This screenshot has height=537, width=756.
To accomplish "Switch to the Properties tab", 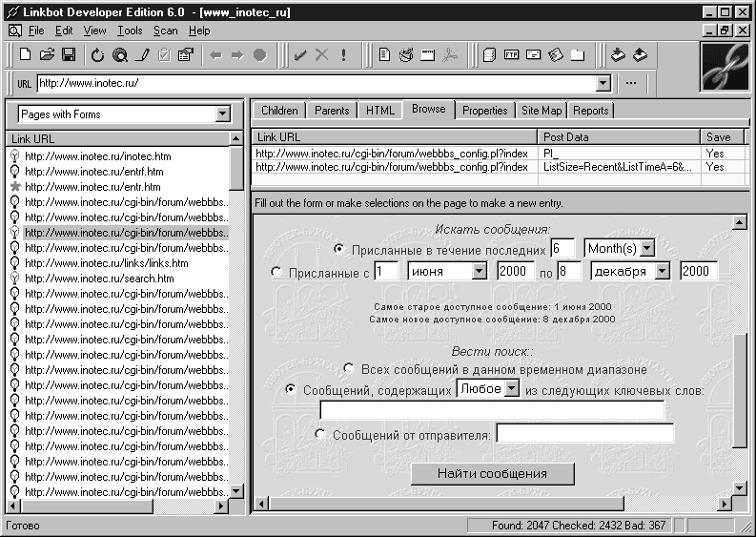I will [x=484, y=111].
